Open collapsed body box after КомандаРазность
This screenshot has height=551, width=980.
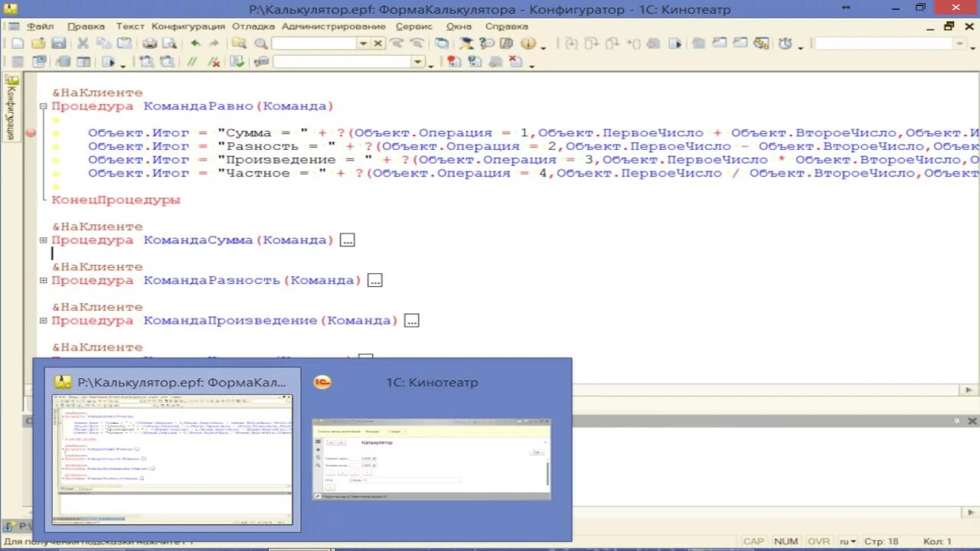click(374, 280)
